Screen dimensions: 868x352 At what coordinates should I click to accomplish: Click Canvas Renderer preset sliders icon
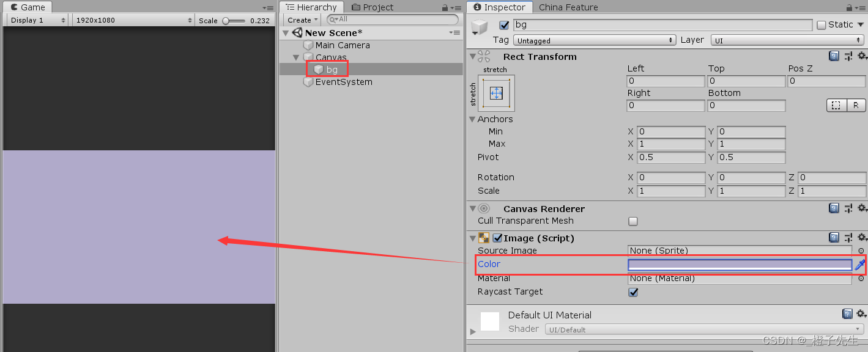point(848,208)
